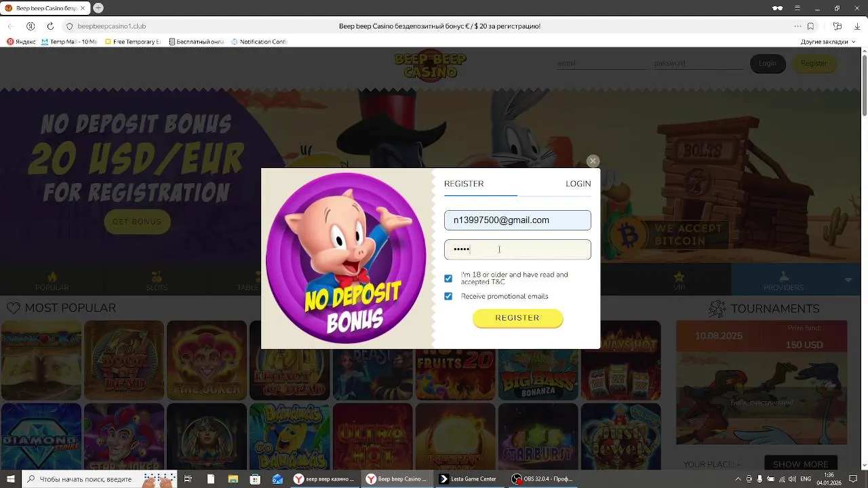868x488 pixels.
Task: Switch to the LOGIN tab in the popup
Action: (x=578, y=184)
